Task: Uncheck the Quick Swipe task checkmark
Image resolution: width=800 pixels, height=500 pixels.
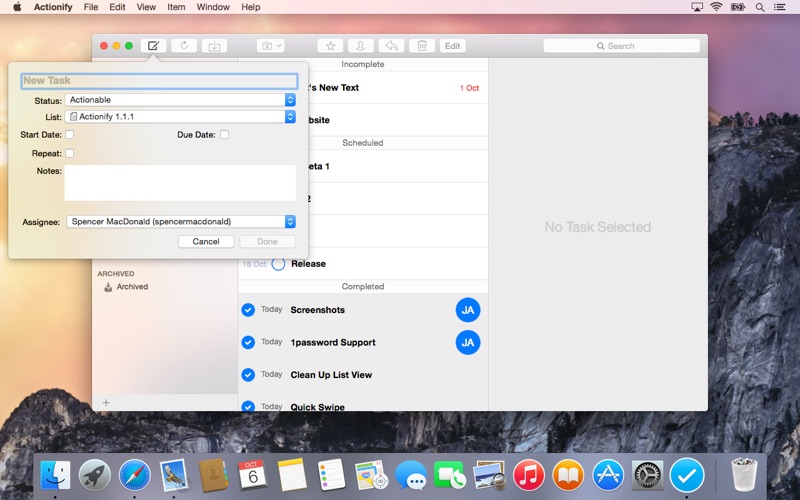Action: coord(248,407)
